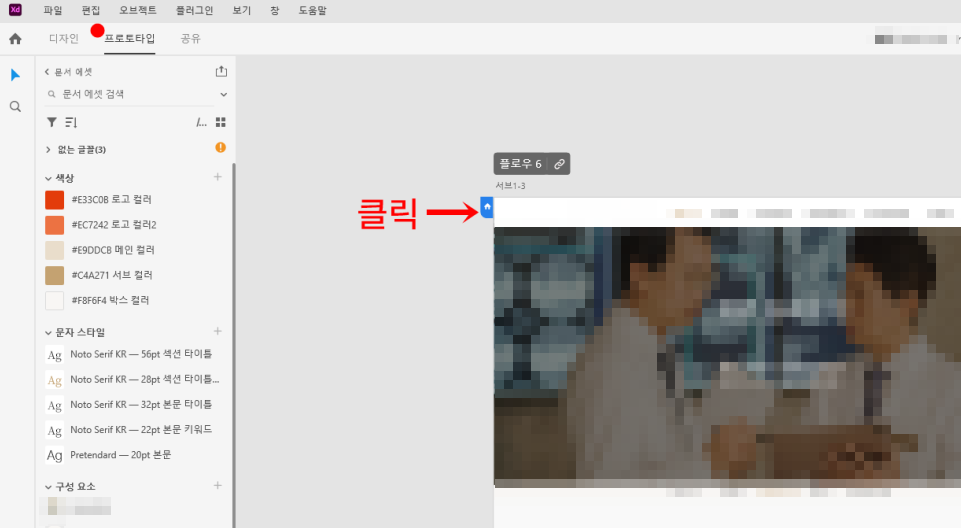Select the arrow Select tool
Screen dimensions: 961x528
coord(15,75)
